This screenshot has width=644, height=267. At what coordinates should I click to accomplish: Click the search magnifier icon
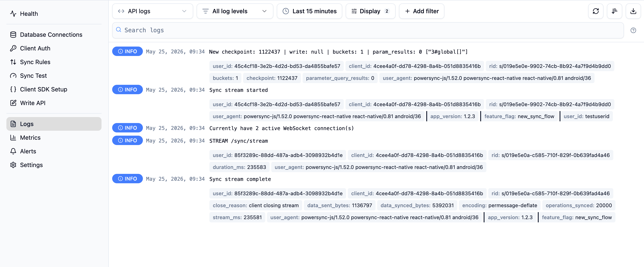pos(119,30)
